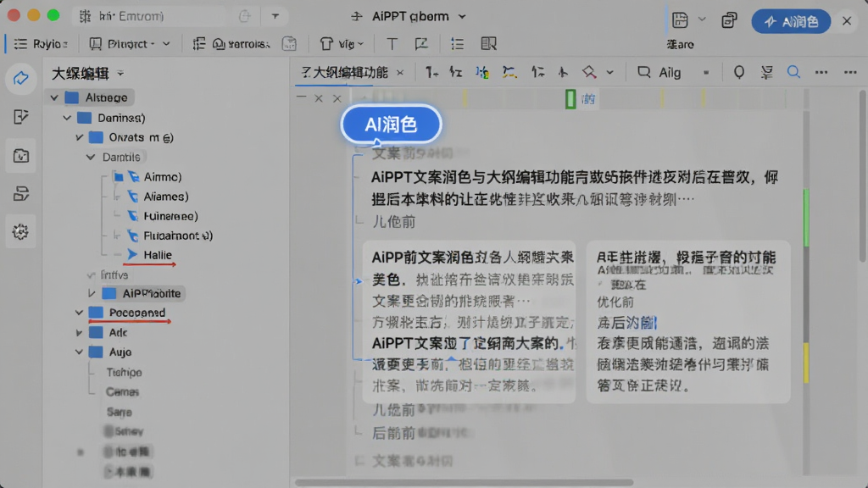Click the orange-blue branch tool icon
This screenshot has height=488, width=868.
[509, 72]
